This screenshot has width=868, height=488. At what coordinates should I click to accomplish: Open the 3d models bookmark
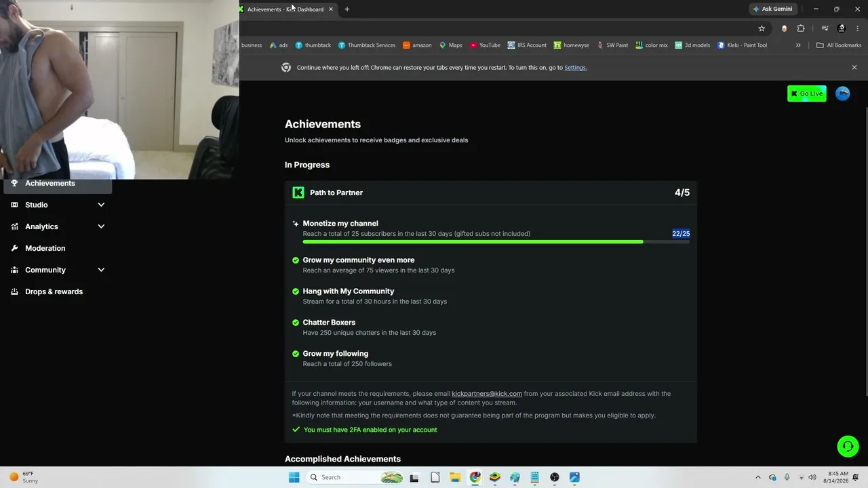[692, 45]
